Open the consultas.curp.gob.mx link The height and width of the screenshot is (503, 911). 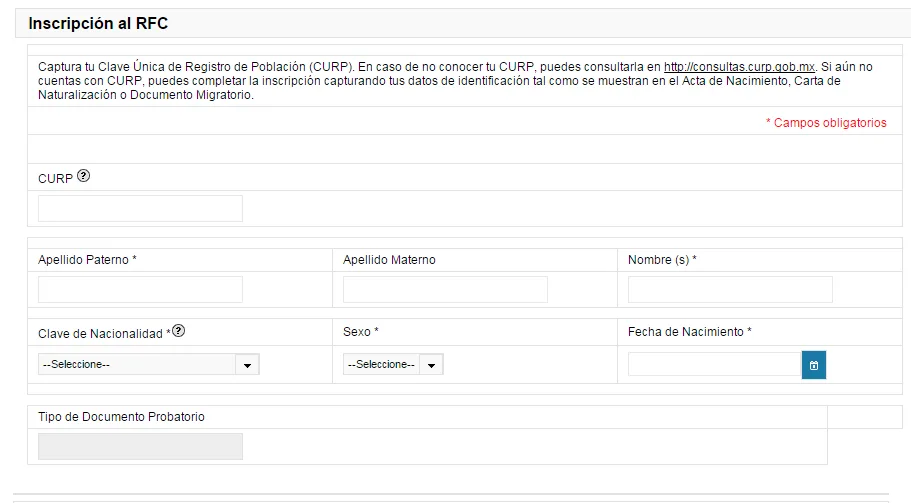pyautogui.click(x=739, y=67)
